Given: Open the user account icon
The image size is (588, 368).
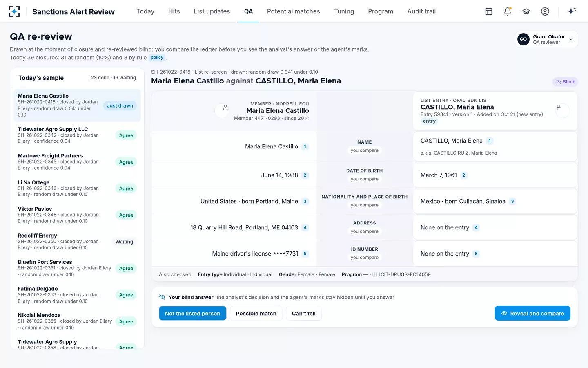Looking at the screenshot, I should [545, 11].
